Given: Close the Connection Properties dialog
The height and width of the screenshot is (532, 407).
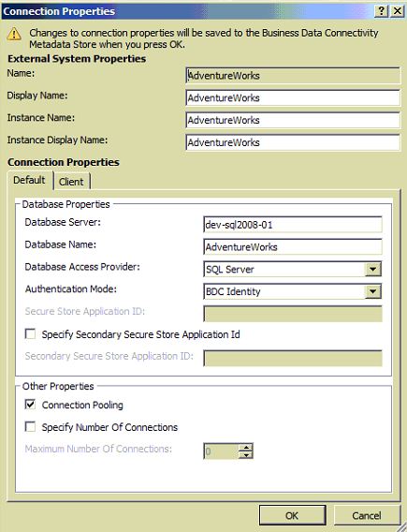Looking at the screenshot, I should pyautogui.click(x=397, y=11).
